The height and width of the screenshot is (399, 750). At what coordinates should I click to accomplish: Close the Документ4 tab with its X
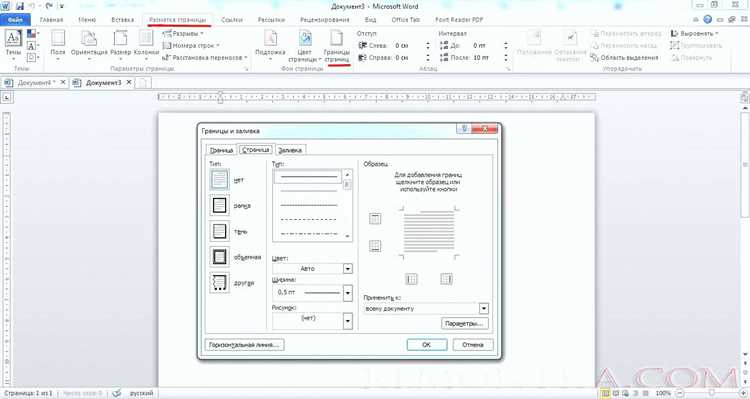pos(63,82)
